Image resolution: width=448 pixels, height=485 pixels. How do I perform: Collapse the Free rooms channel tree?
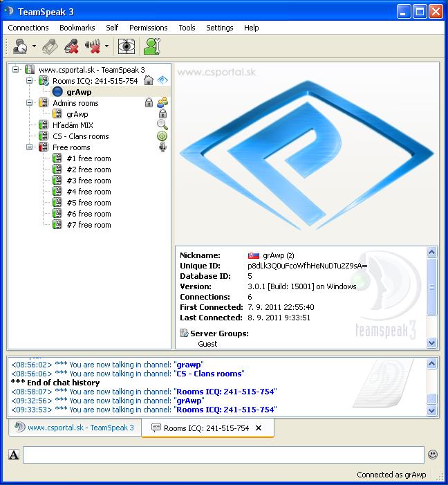click(x=30, y=147)
